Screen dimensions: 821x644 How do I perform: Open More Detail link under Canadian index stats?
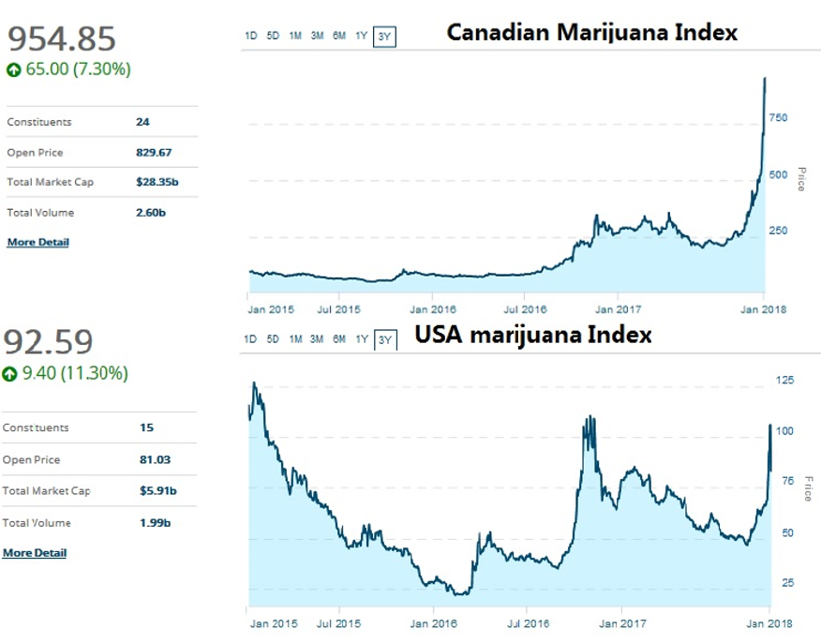37,242
